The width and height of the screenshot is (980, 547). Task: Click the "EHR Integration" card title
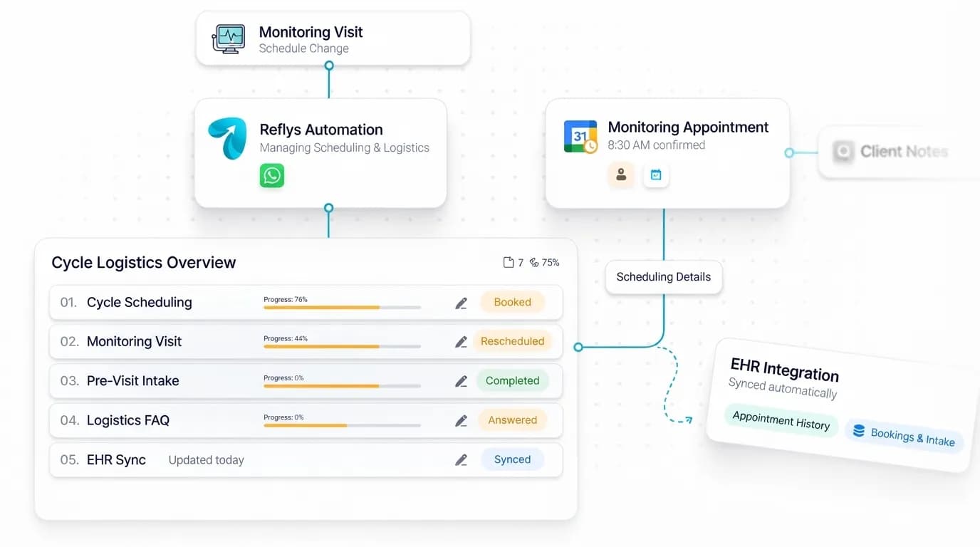point(785,369)
